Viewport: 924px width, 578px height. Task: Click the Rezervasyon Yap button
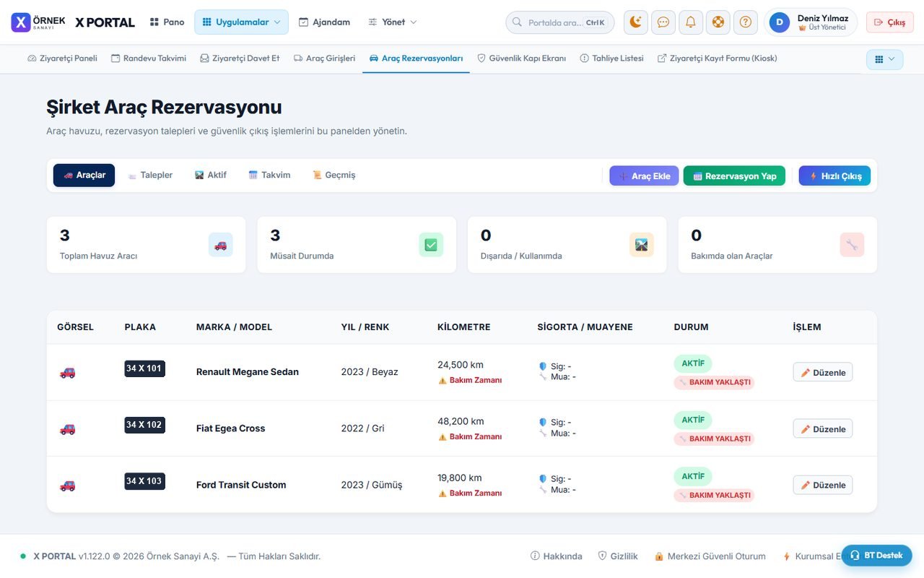pos(734,176)
